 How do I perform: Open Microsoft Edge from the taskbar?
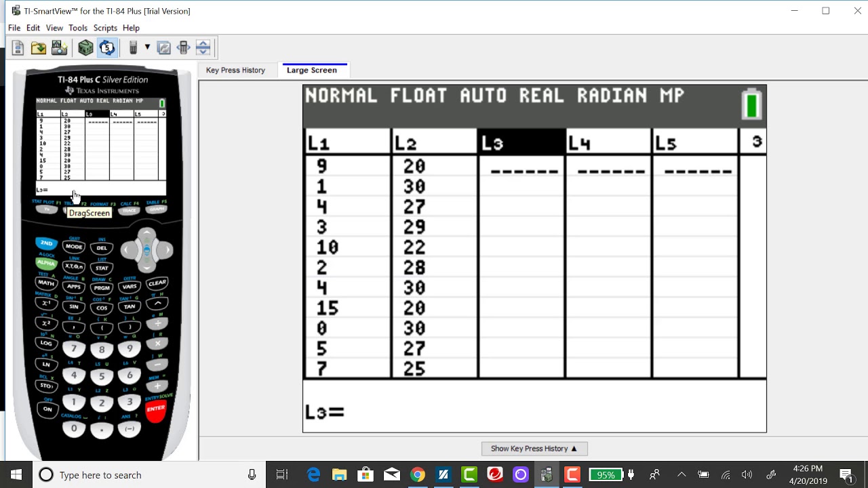(x=314, y=475)
